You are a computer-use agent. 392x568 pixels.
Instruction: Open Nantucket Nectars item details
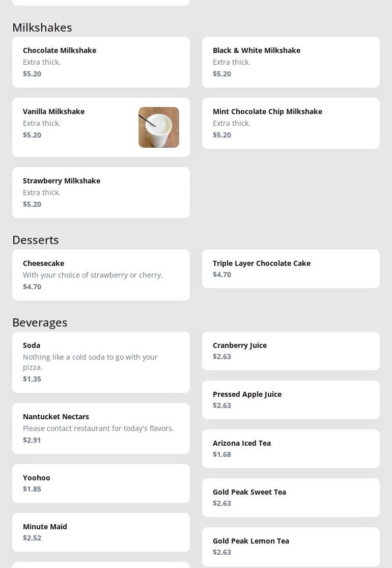click(101, 428)
